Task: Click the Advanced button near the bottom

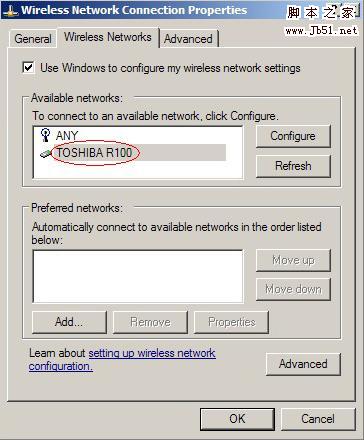Action: (303, 364)
